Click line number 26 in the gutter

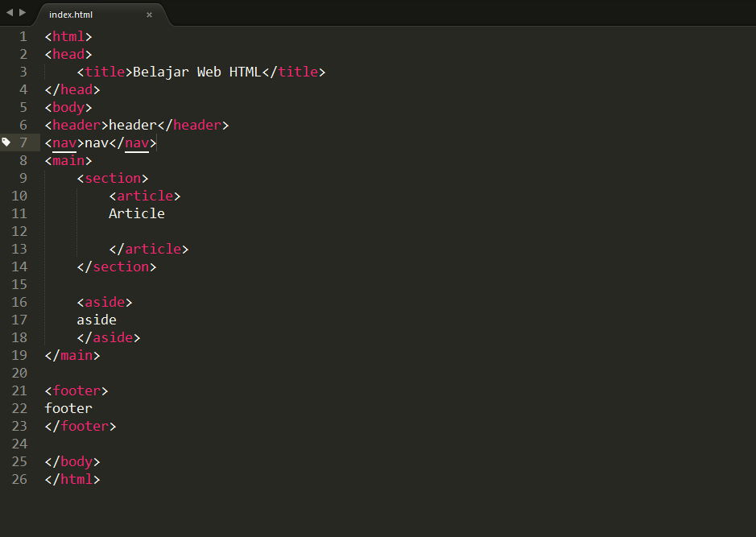19,479
